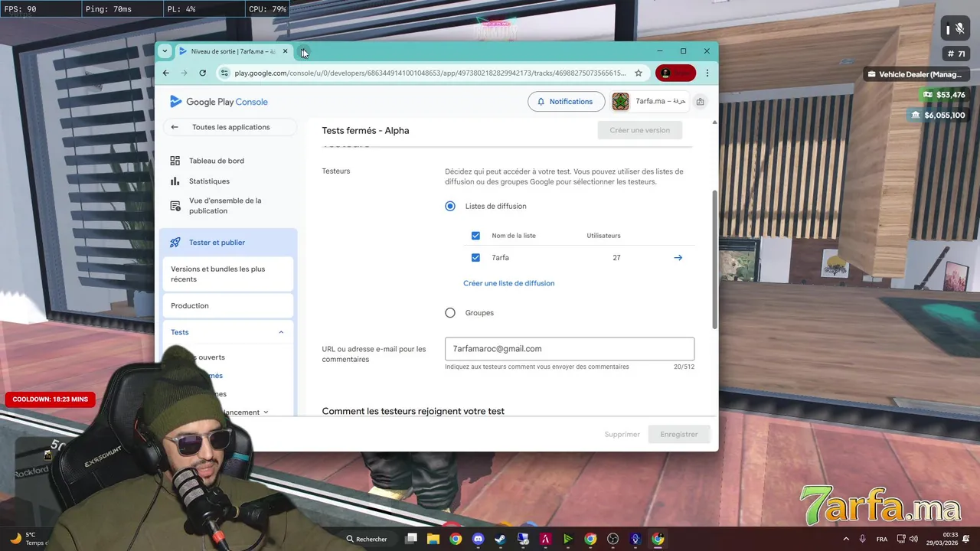This screenshot has height=551, width=980.
Task: Click the green play-arrow app on taskbar
Action: 567,539
